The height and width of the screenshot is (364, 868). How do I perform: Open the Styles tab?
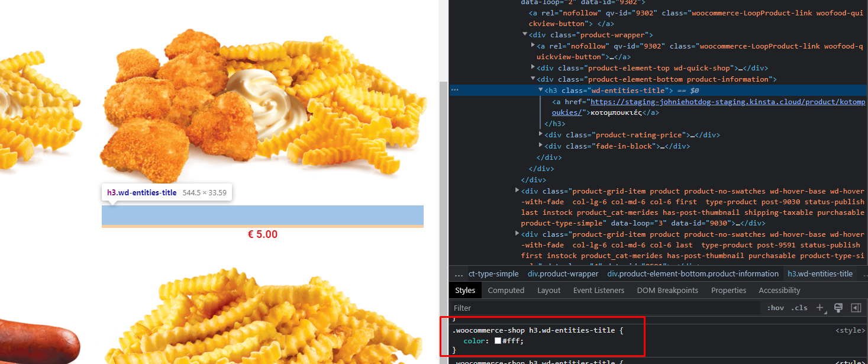465,290
